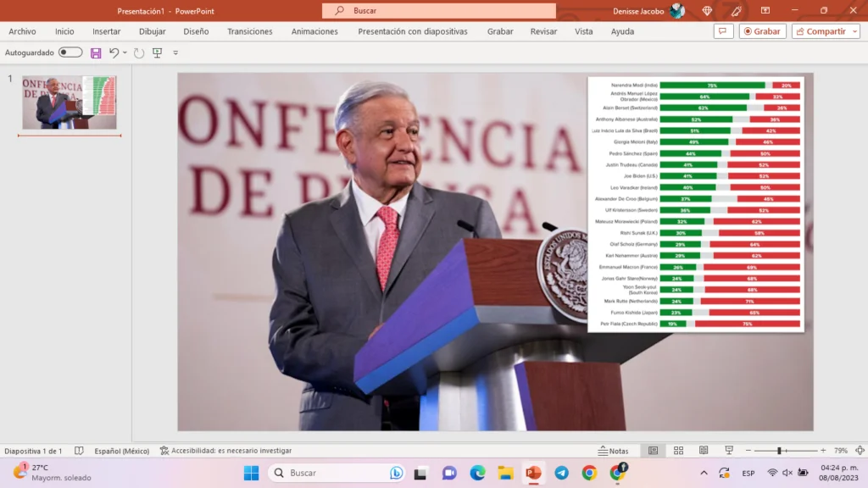Open the Insertar tab

coord(106,31)
